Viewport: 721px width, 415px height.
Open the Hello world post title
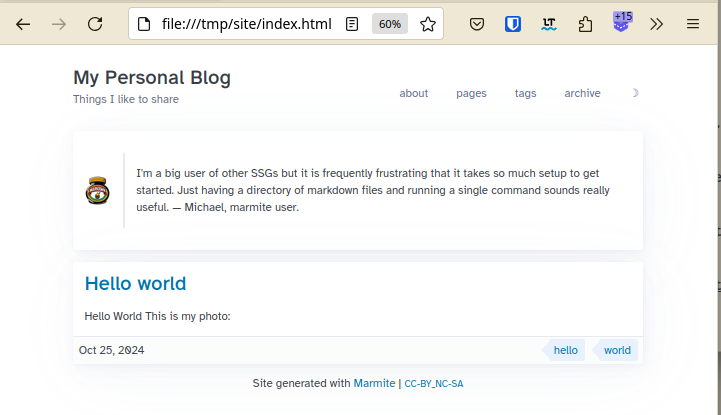click(135, 284)
